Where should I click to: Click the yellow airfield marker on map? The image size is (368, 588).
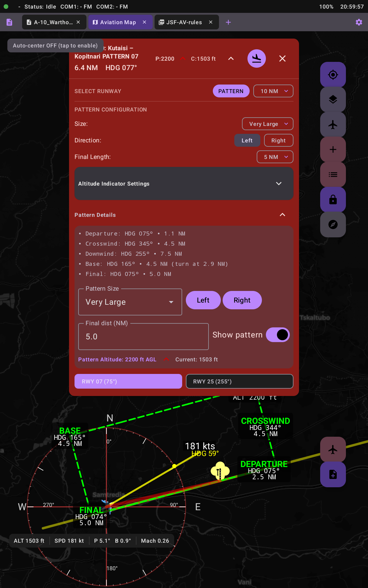point(220,471)
